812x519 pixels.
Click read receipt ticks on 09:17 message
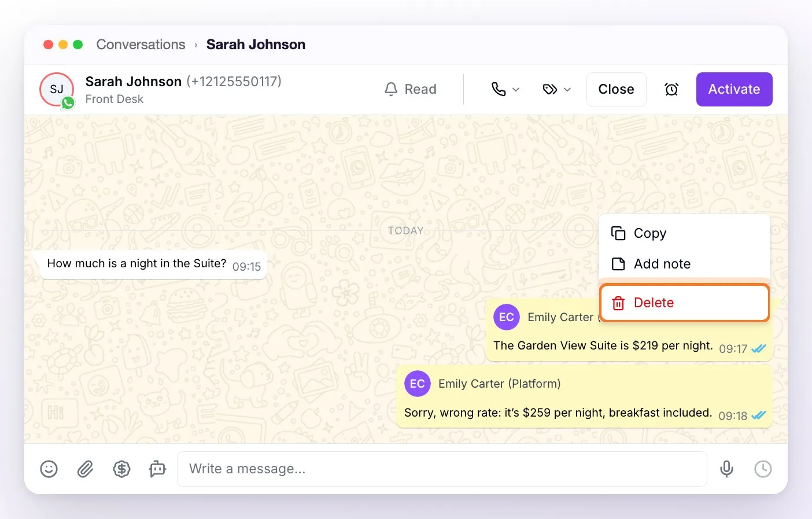(x=759, y=348)
